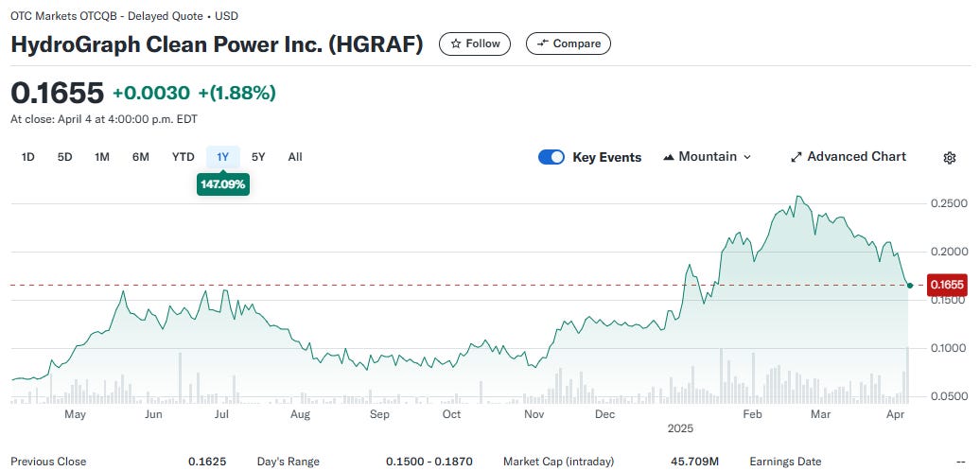Click the +(1.88%) percent change
This screenshot has width=980, height=471.
coord(236,93)
